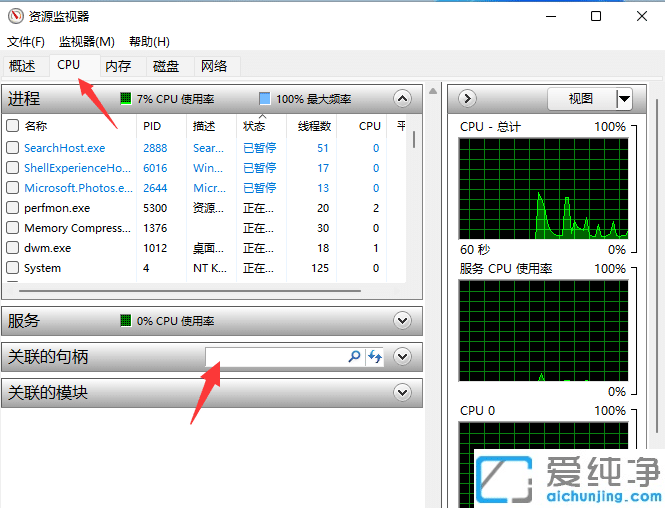Select the dwm.exe process name
665x508 pixels.
point(48,248)
